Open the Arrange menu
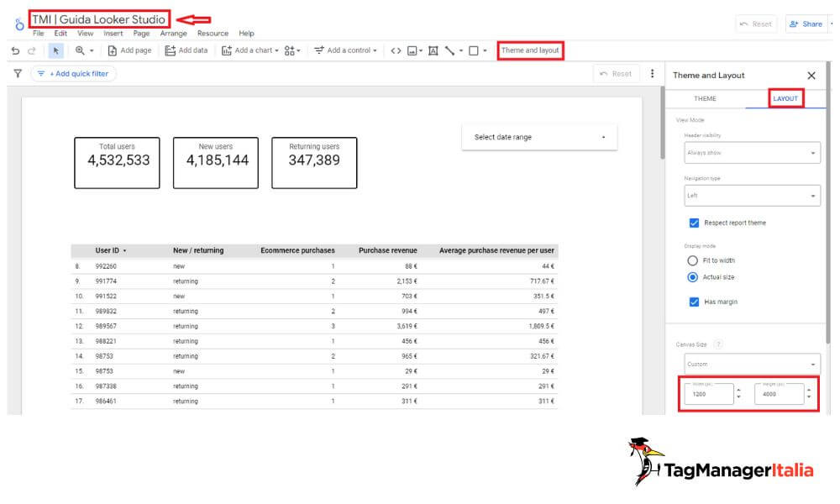The image size is (840, 504). coord(174,34)
